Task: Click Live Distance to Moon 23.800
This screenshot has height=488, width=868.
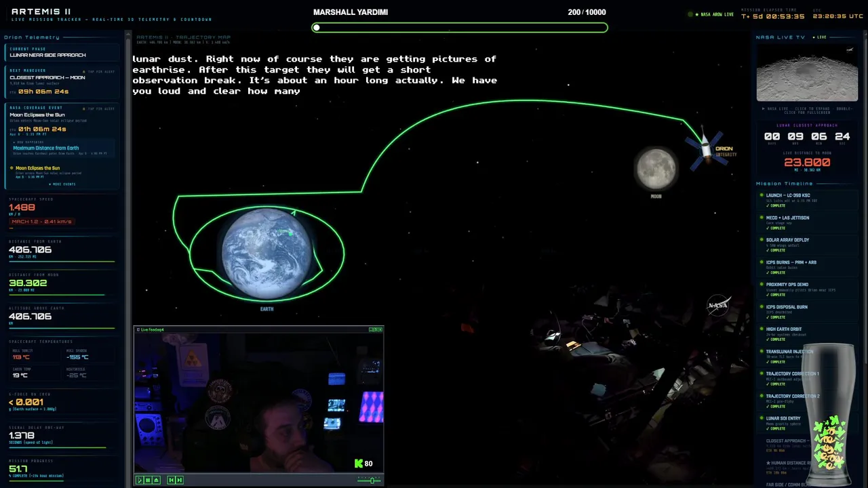Action: click(807, 163)
